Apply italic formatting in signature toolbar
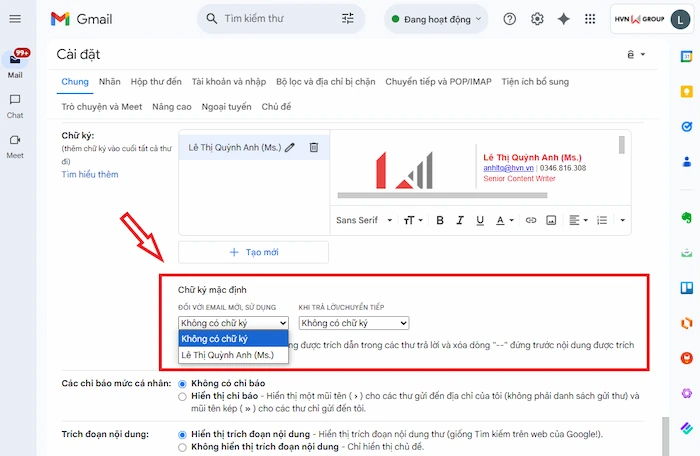This screenshot has height=456, width=700. click(x=461, y=219)
